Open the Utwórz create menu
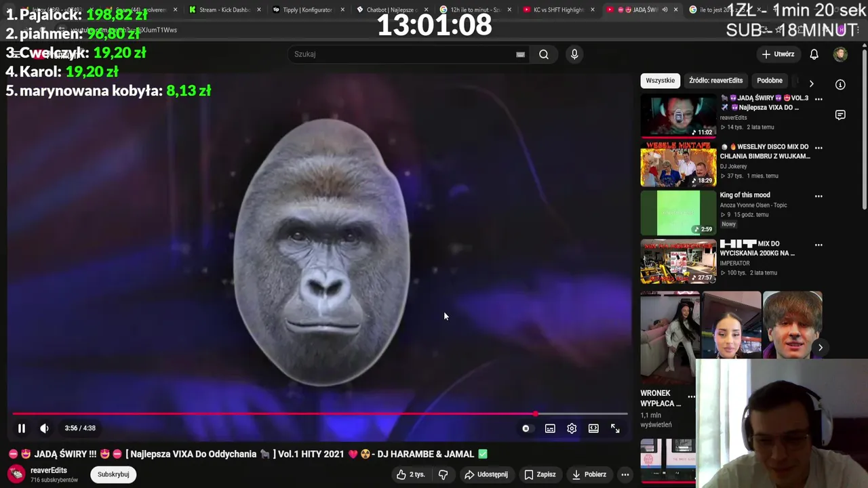Image resolution: width=868 pixels, height=488 pixels. pyautogui.click(x=778, y=54)
